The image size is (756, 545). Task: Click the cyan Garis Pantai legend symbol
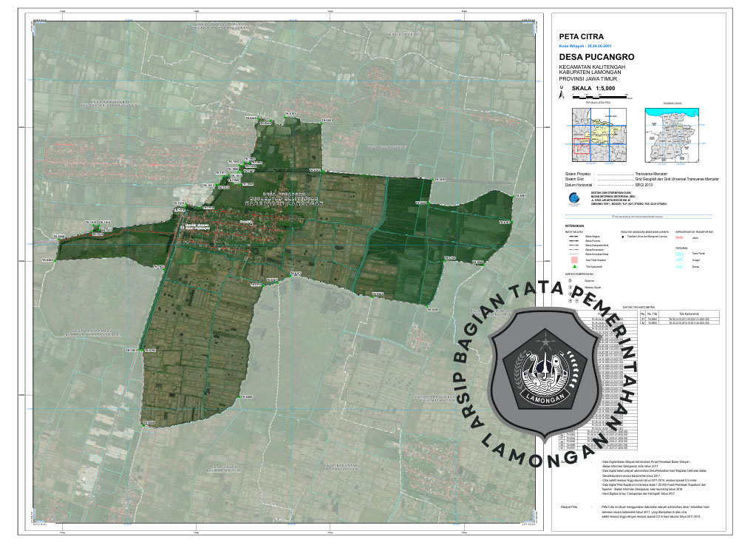[681, 254]
